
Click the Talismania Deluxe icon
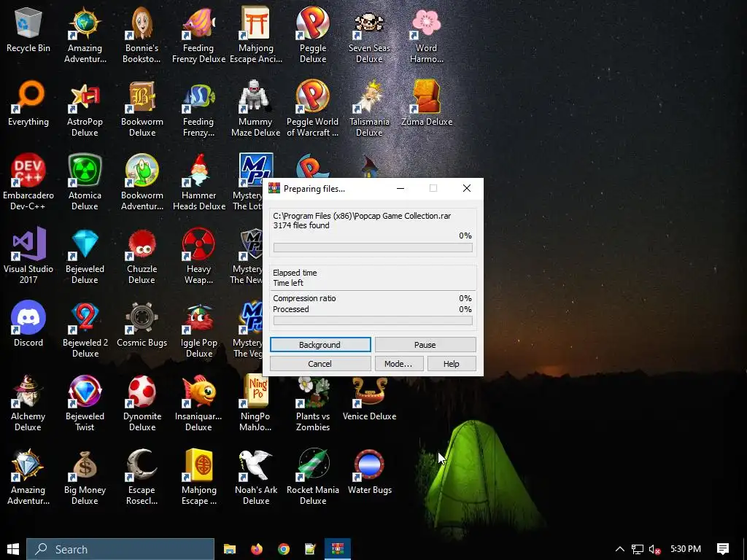(x=369, y=109)
